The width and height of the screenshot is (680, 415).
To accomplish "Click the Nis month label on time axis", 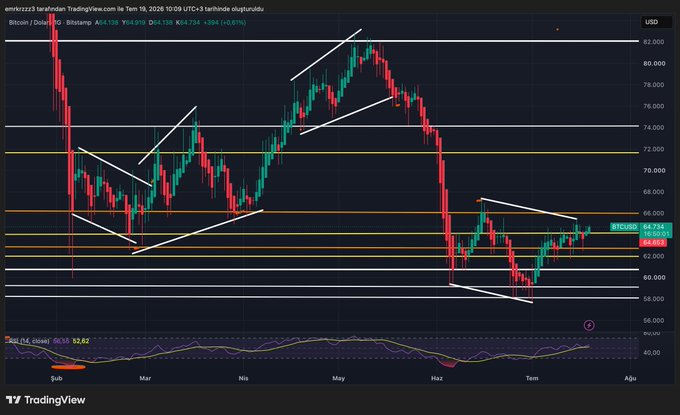I will (x=243, y=378).
